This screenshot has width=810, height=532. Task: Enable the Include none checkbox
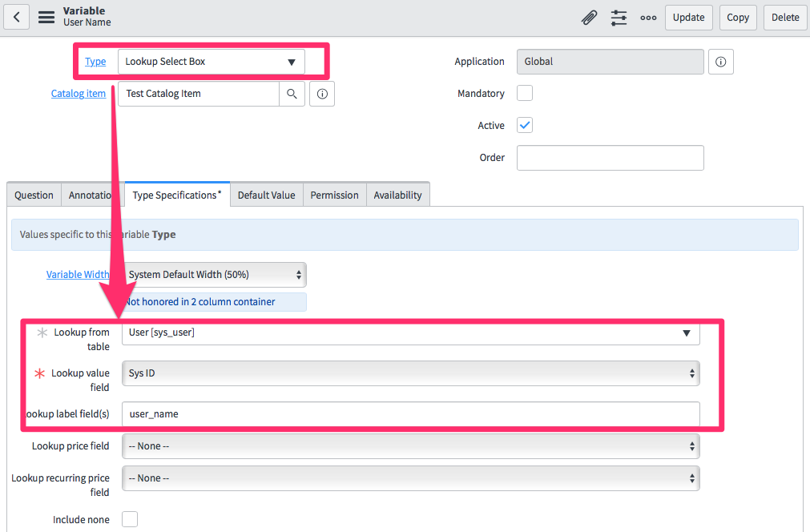click(x=129, y=519)
